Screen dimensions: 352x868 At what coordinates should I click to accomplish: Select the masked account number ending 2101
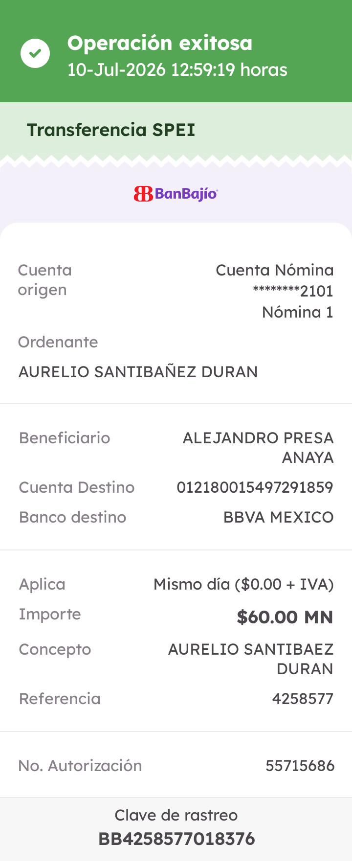pos(293,291)
